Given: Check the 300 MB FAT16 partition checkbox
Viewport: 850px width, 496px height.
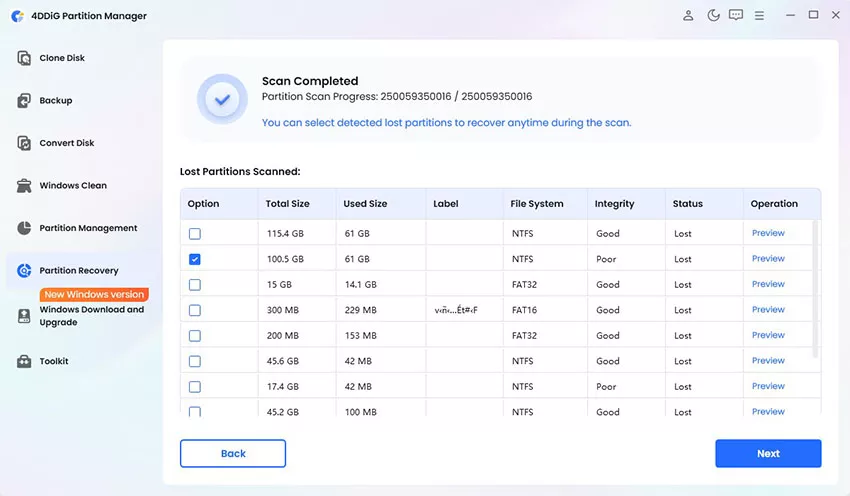Looking at the screenshot, I should 195,310.
